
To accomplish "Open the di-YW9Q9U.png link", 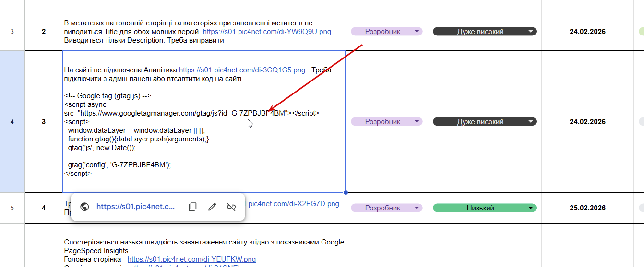I will (x=267, y=32).
